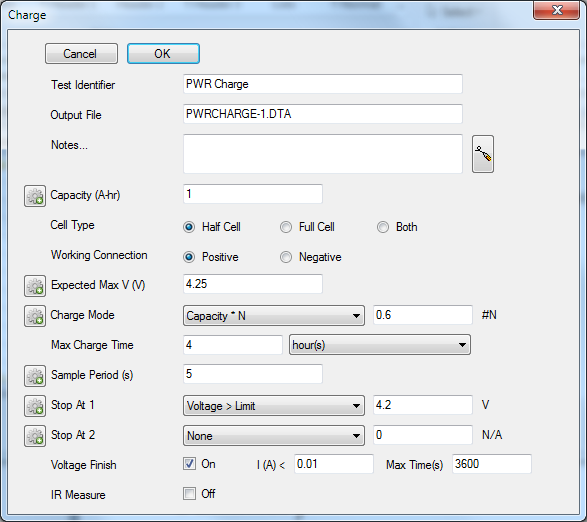Enable the IR Measure checkbox
Screen dimensions: 587x522
point(189,494)
